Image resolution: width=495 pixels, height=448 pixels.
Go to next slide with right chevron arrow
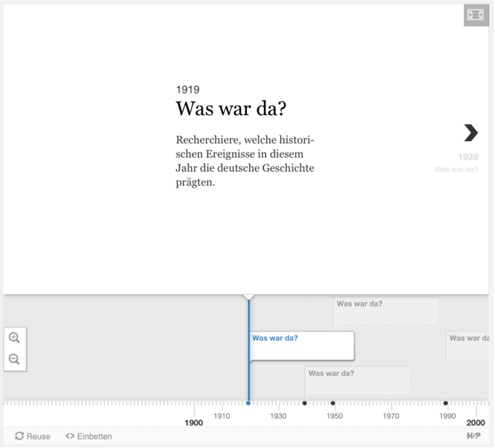point(470,132)
